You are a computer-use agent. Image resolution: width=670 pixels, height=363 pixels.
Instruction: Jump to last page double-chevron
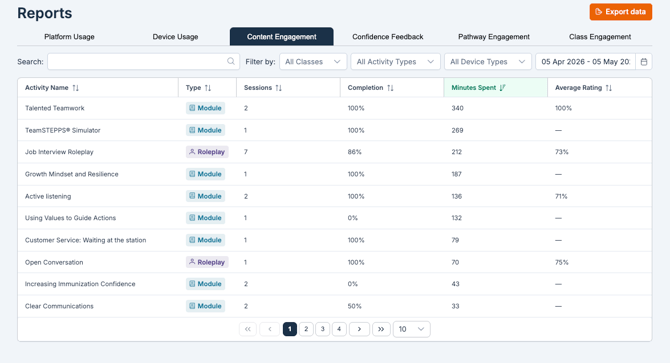(x=381, y=329)
